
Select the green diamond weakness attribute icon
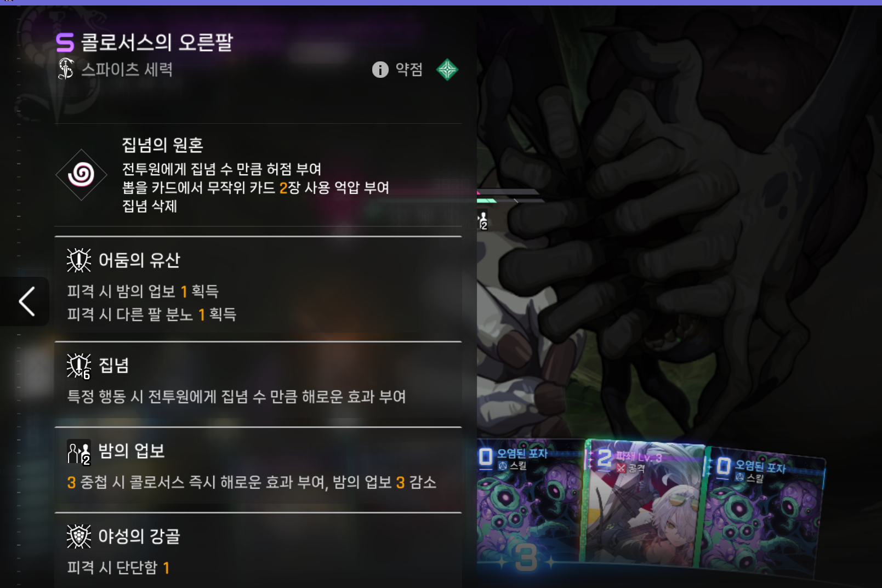click(x=447, y=70)
